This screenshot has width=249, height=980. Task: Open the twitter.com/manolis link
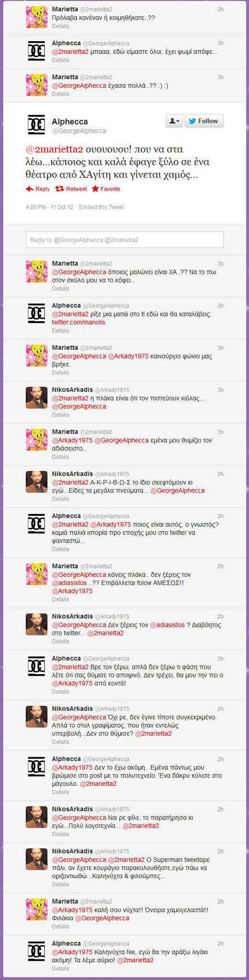[79, 322]
